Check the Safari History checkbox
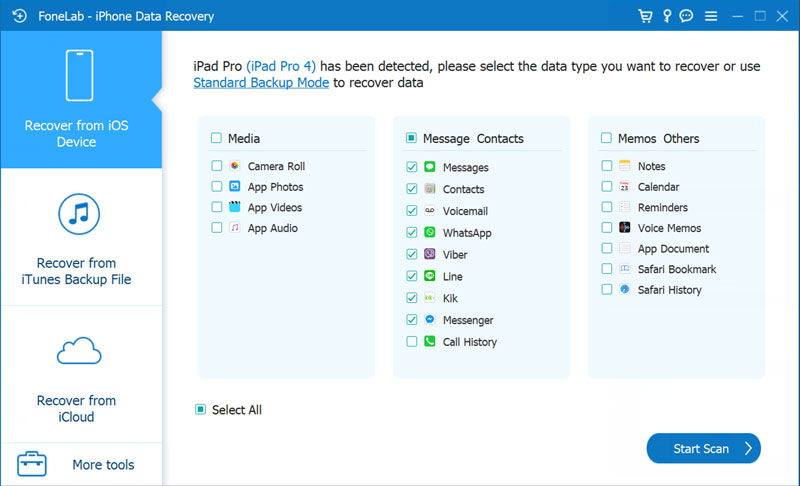This screenshot has height=486, width=800. (x=607, y=289)
